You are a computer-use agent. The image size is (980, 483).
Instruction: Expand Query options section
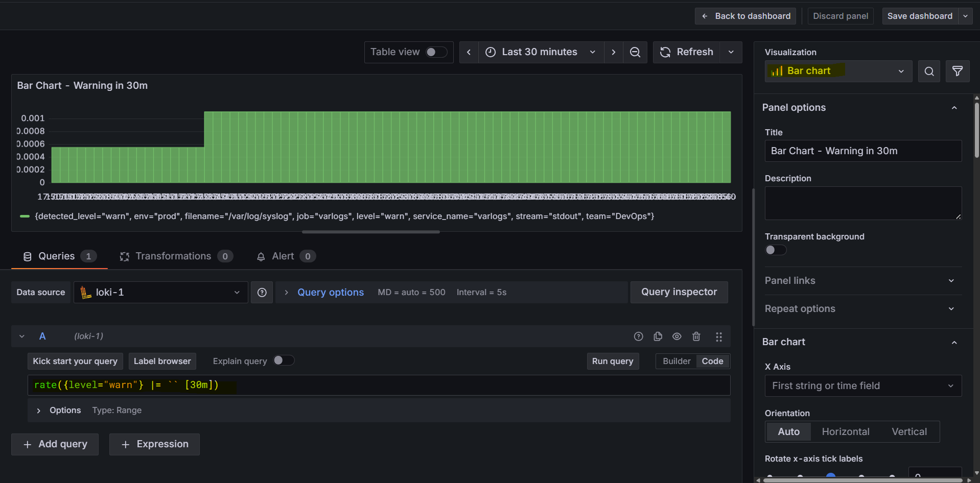point(330,293)
